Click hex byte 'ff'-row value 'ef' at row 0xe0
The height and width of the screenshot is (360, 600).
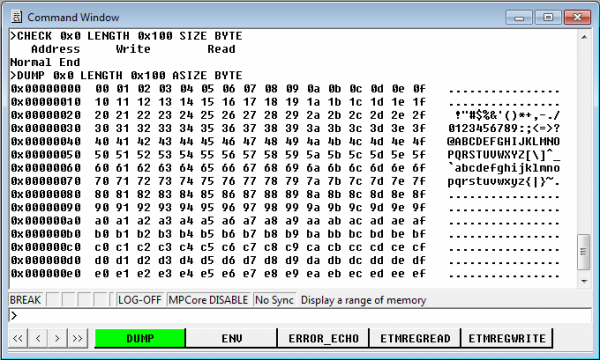click(x=419, y=274)
